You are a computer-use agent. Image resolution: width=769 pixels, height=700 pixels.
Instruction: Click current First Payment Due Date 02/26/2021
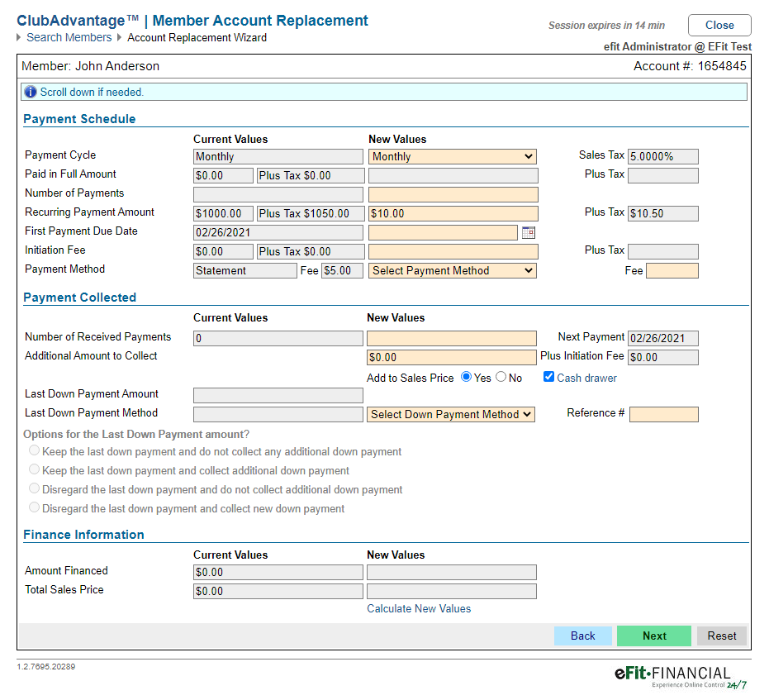[278, 232]
